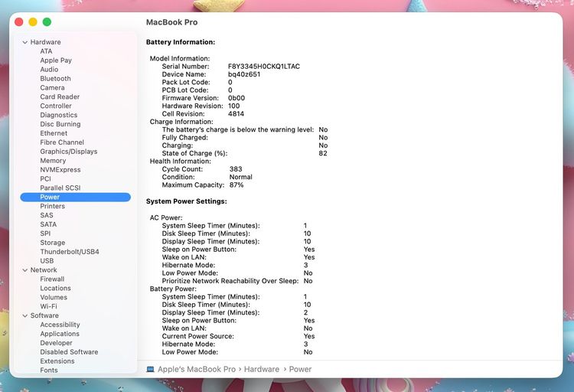
Task: Select Parallel SCSI in the sidebar
Action: (60, 188)
